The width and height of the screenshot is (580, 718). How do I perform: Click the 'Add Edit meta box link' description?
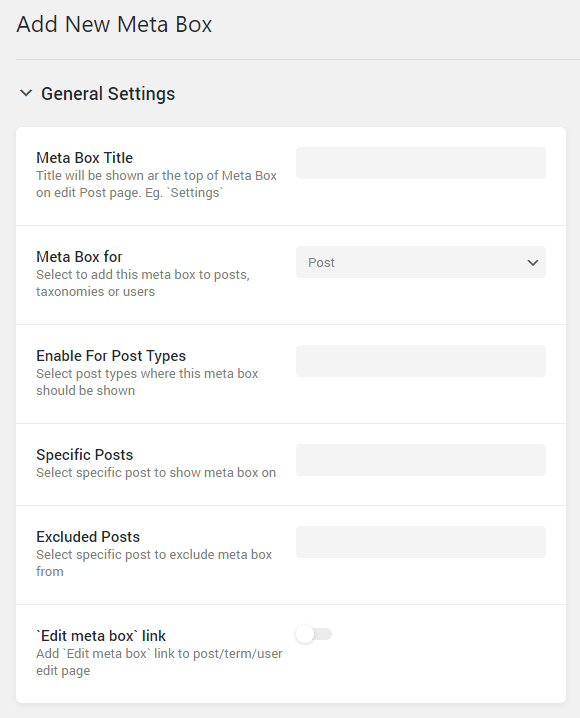[159, 662]
